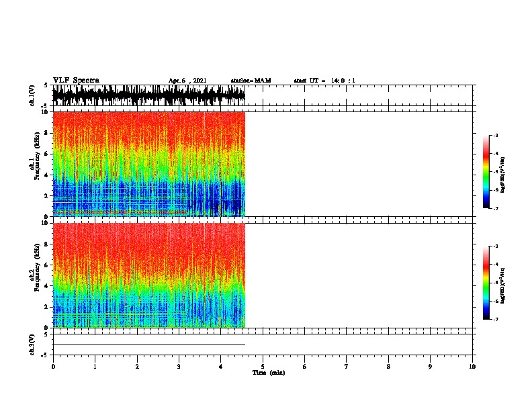The width and height of the screenshot is (532, 411).
Task: Click the "station=MAM" header label
Action: (x=251, y=81)
